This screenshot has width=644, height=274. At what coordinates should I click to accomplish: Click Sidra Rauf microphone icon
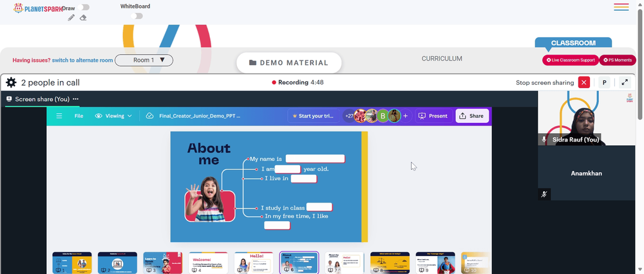coord(544,140)
